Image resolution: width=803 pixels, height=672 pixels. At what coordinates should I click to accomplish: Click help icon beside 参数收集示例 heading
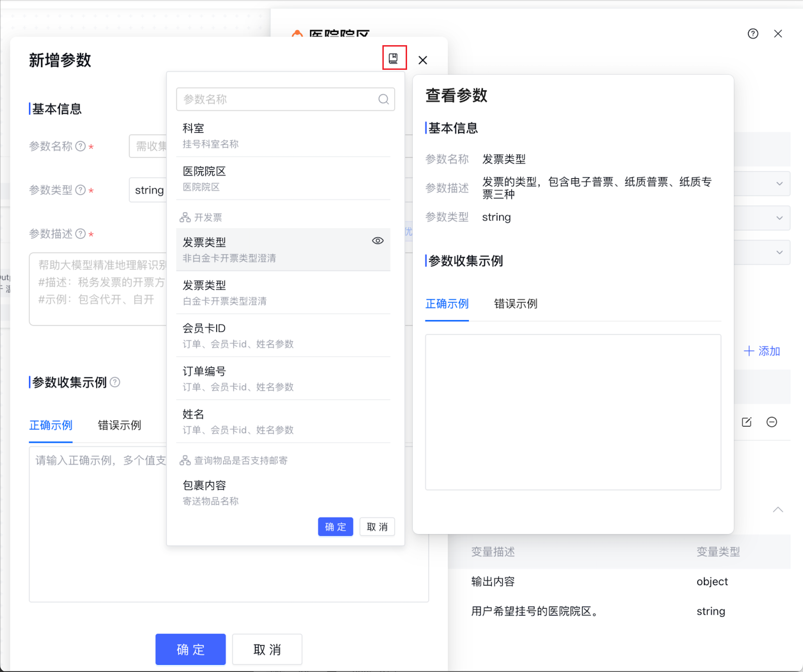tap(115, 382)
